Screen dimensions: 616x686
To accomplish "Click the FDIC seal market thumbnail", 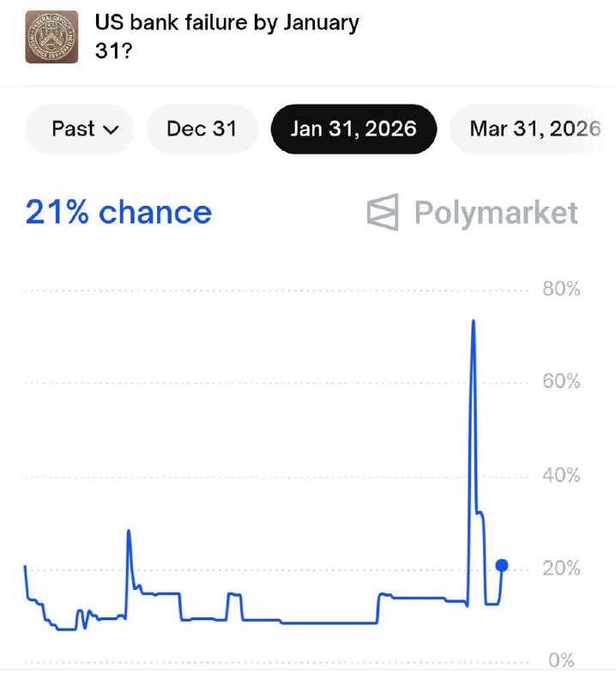I will (x=51, y=37).
